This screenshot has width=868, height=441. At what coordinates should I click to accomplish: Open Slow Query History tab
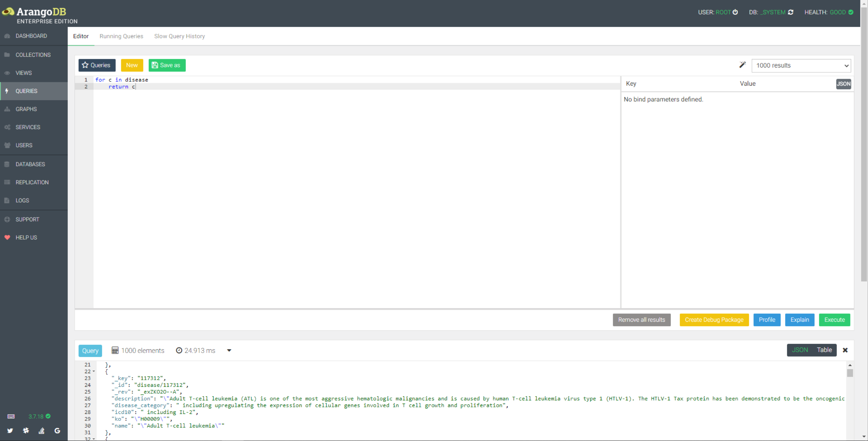point(180,36)
